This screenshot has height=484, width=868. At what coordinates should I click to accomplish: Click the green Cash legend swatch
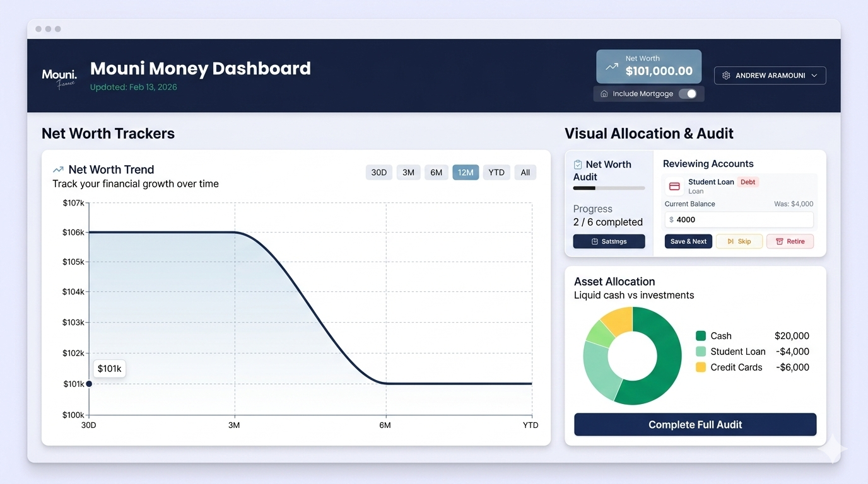[701, 336]
